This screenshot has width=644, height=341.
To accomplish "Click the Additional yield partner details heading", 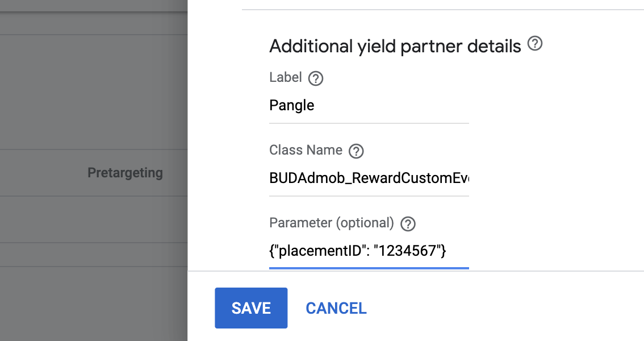I will (x=395, y=46).
